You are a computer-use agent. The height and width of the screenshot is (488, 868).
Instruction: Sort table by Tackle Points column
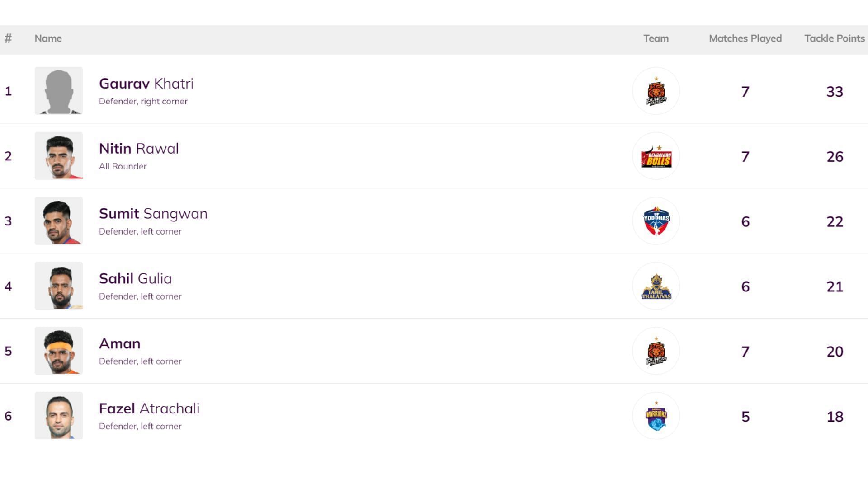834,38
